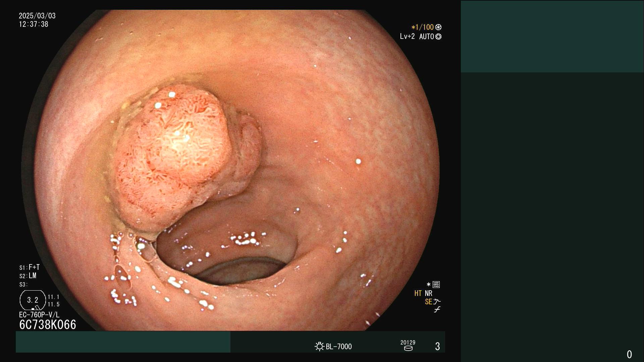This screenshot has height=362, width=644.
Task: Click the shutter speed value *1/100
Action: pyautogui.click(x=423, y=27)
